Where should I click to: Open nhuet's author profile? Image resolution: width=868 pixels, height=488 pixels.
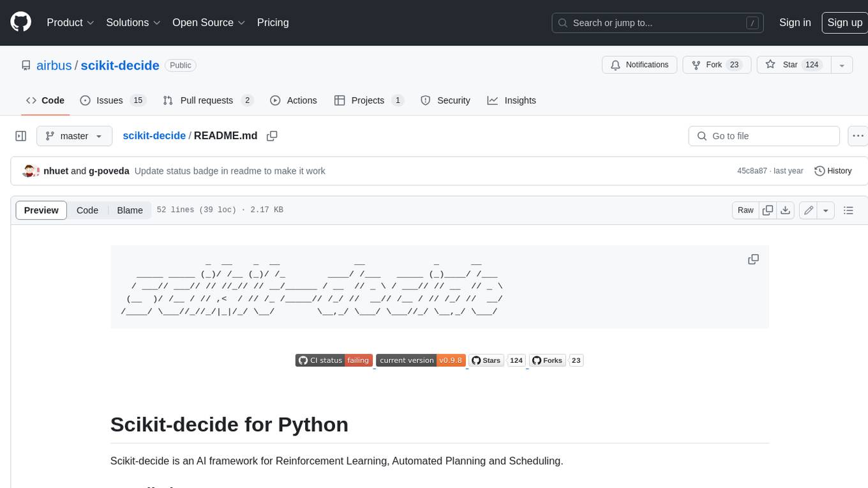click(56, 171)
